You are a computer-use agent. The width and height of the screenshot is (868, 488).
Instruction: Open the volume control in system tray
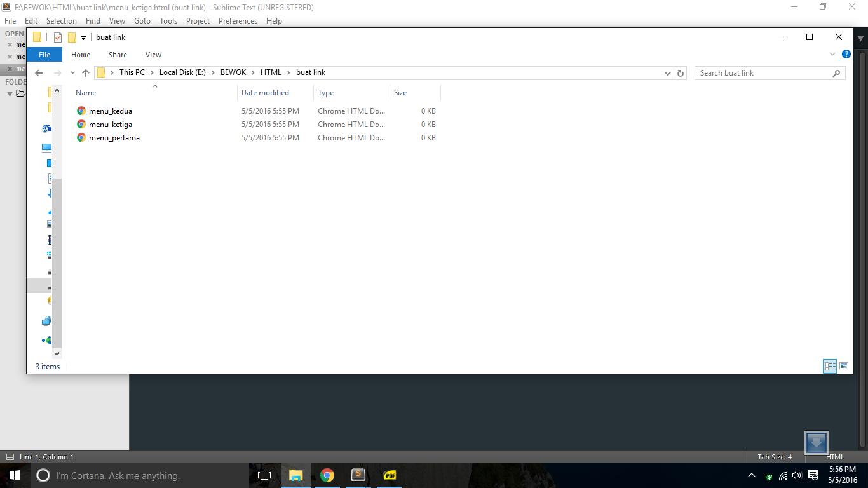797,475
